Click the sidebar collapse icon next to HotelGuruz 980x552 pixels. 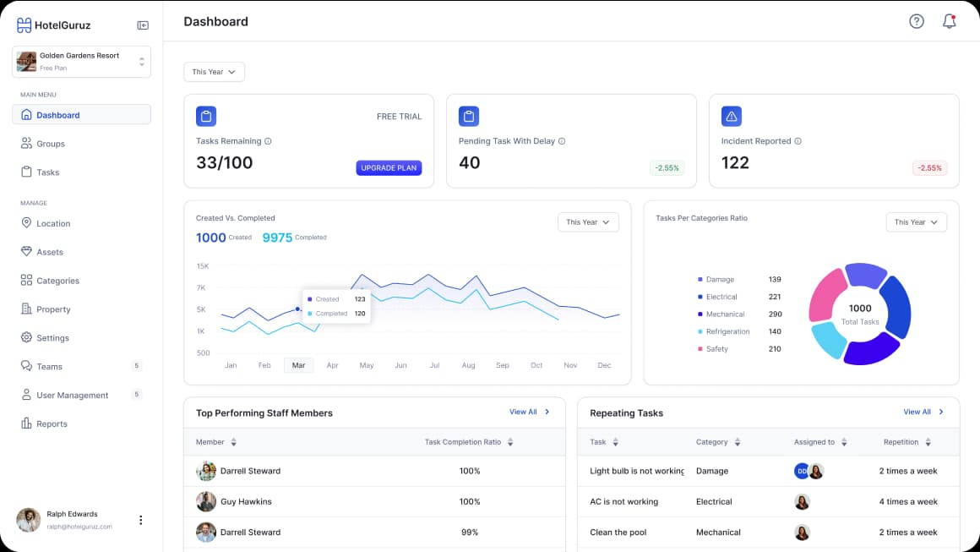click(x=142, y=25)
